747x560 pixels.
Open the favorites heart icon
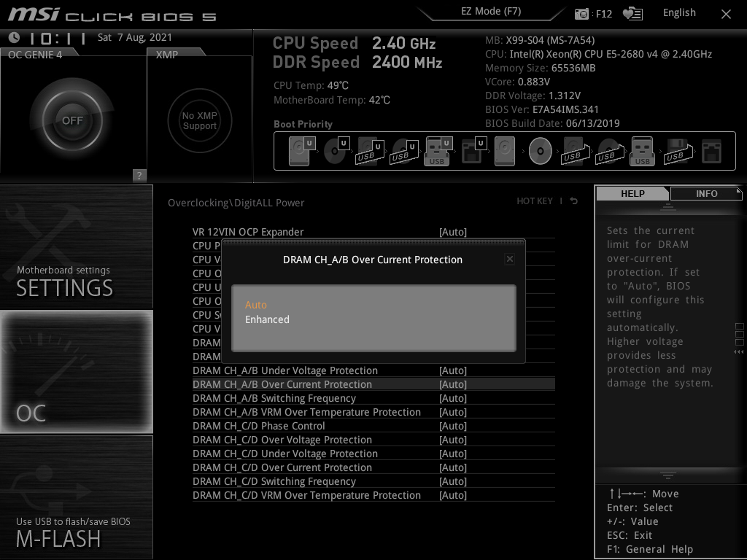pos(632,14)
